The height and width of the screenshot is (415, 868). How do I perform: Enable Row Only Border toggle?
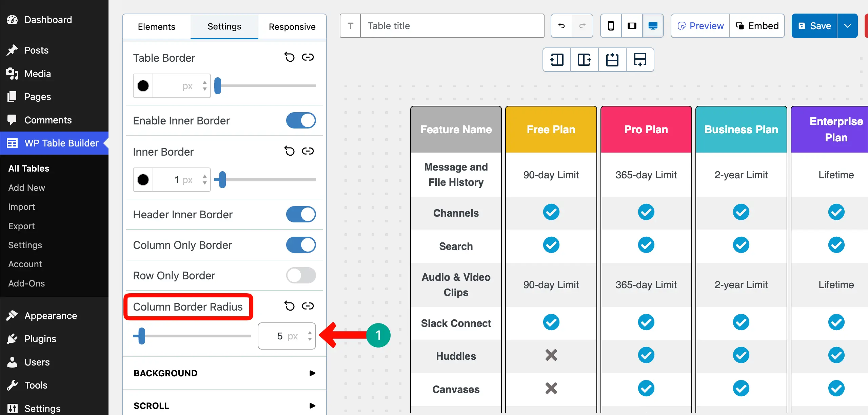pos(301,276)
